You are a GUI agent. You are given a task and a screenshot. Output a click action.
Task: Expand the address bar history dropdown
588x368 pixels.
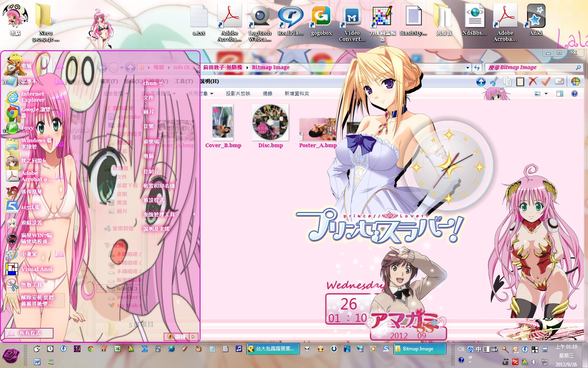(x=468, y=67)
